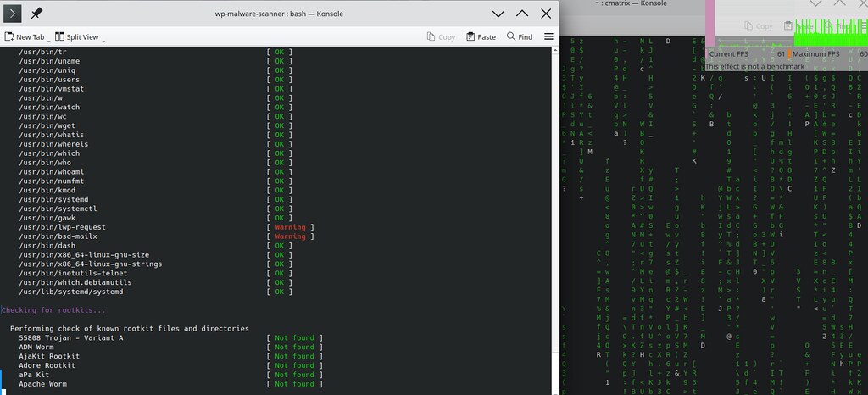Maximize the wp-malware-scanner Konsole window

pyautogui.click(x=522, y=14)
